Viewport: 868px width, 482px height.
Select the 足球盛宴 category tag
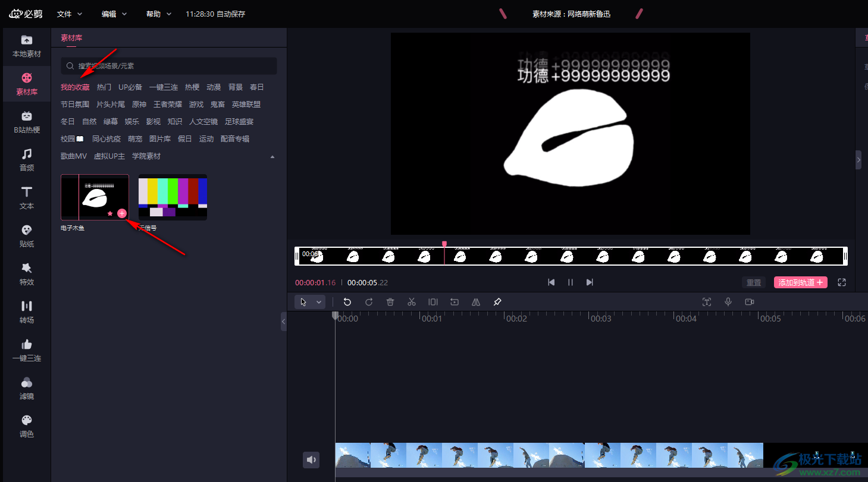pyautogui.click(x=239, y=122)
